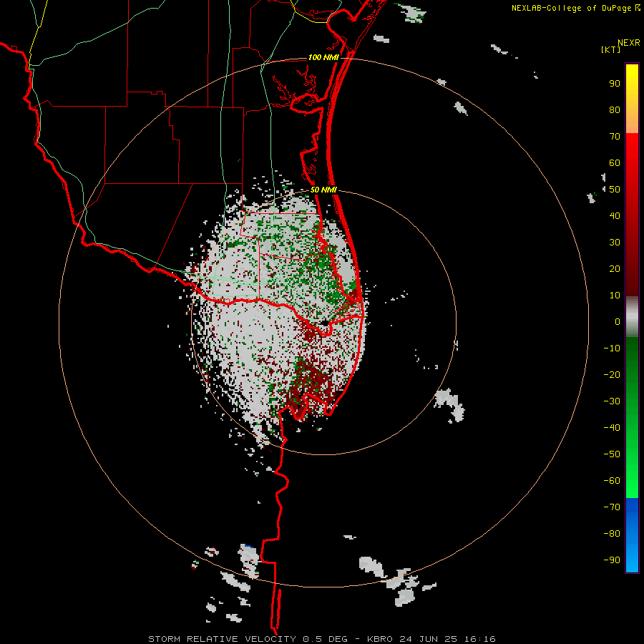Click the scale value -60

(612, 481)
